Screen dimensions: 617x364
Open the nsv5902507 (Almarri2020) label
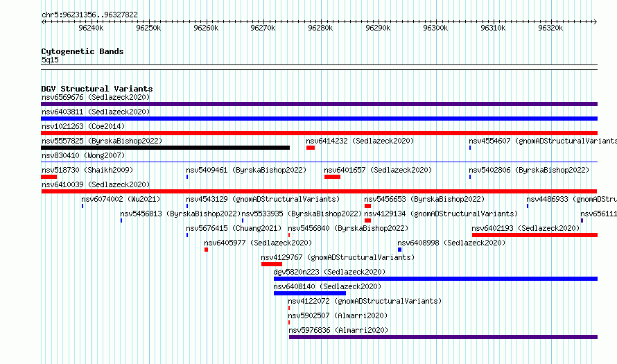click(338, 315)
